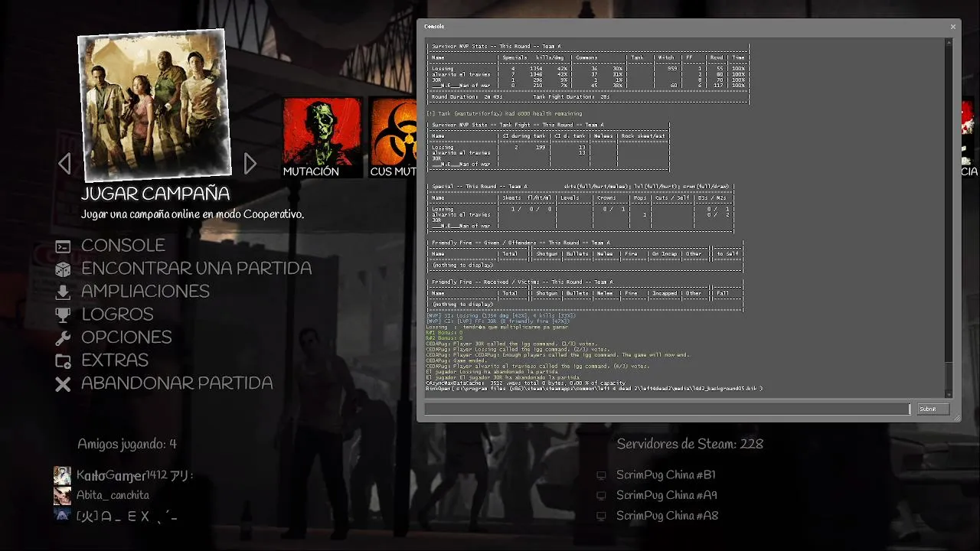Click the previous game mode left arrow
Screen dimensions: 980x551
pyautogui.click(x=64, y=163)
